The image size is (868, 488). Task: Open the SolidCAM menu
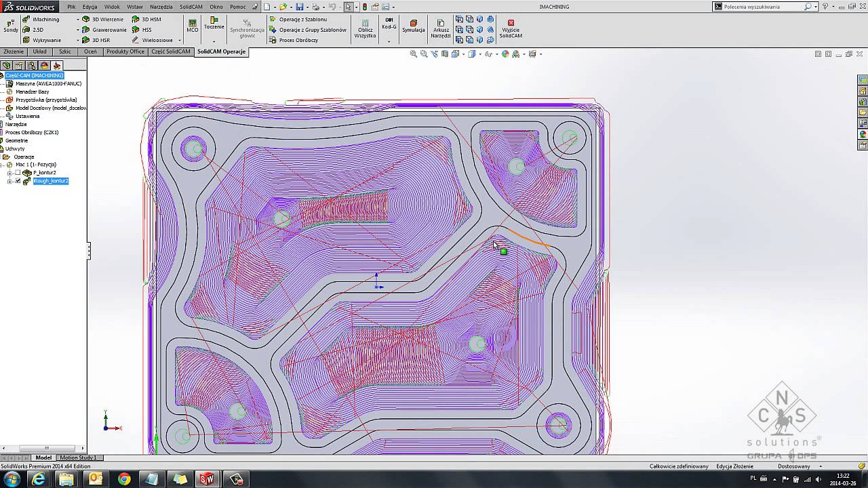point(191,7)
